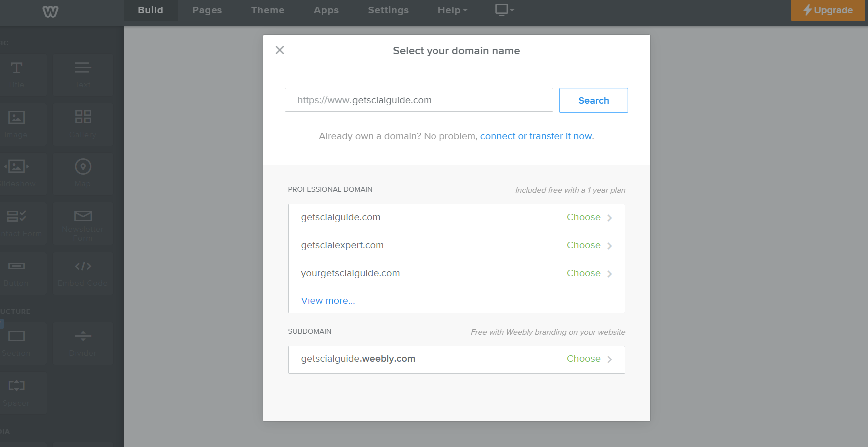Select the Title element icon

click(x=16, y=68)
